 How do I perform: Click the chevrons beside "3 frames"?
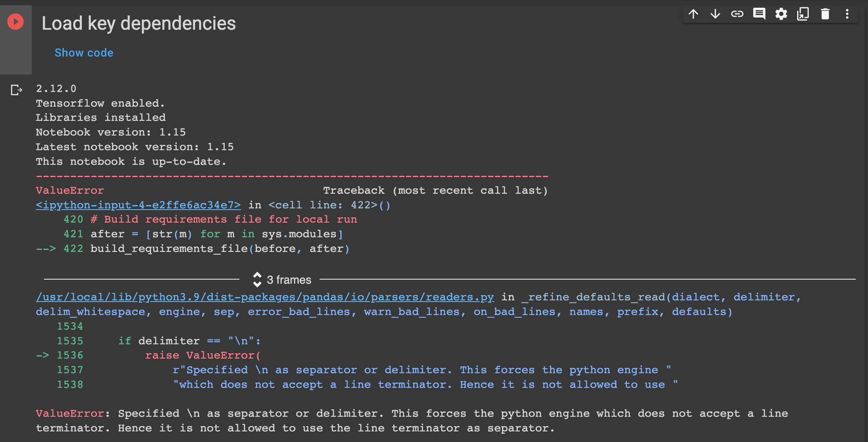[257, 280]
